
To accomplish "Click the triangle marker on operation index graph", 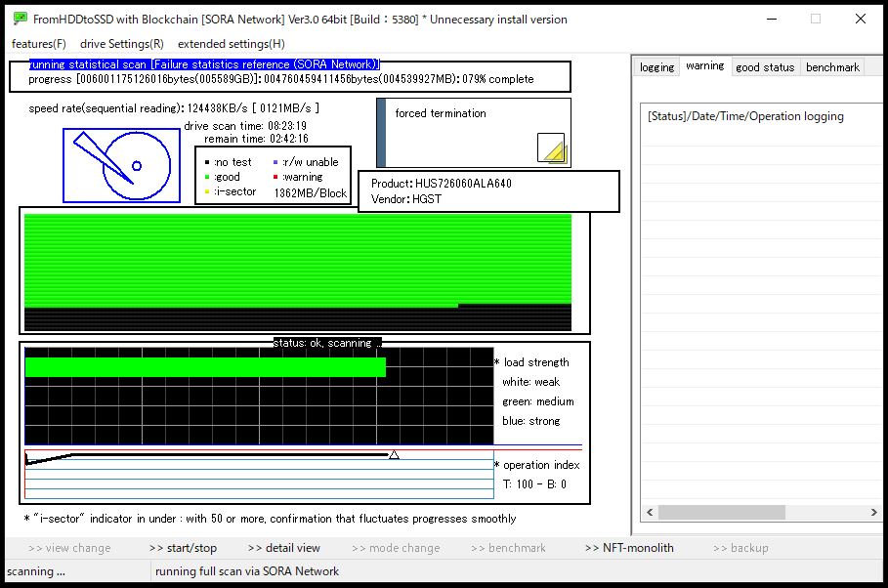I will pyautogui.click(x=394, y=455).
